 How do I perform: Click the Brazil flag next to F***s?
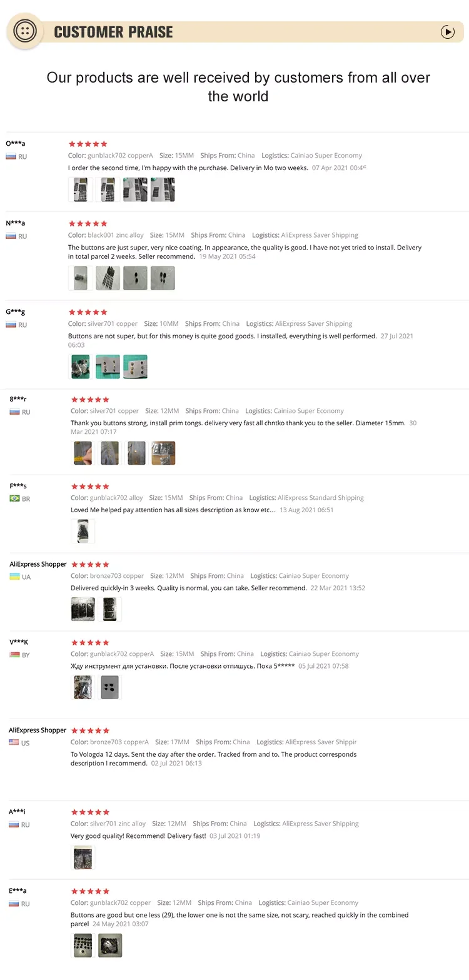(14, 498)
